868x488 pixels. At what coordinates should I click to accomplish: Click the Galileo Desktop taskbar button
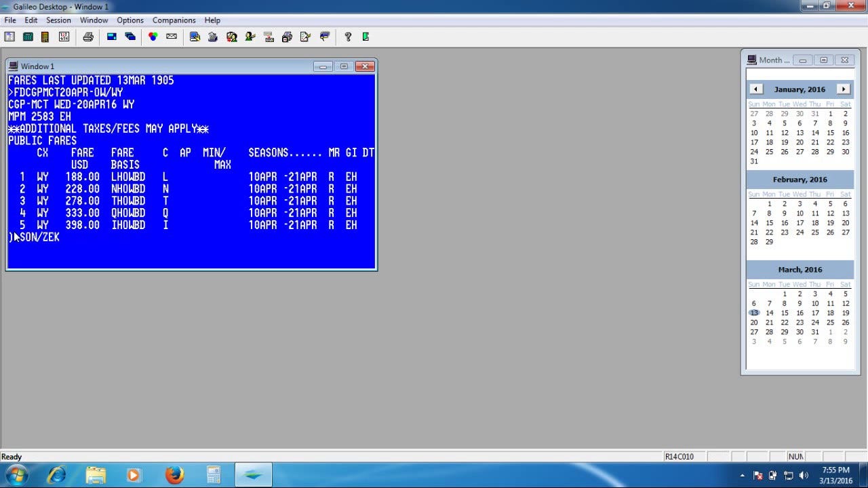tap(253, 475)
